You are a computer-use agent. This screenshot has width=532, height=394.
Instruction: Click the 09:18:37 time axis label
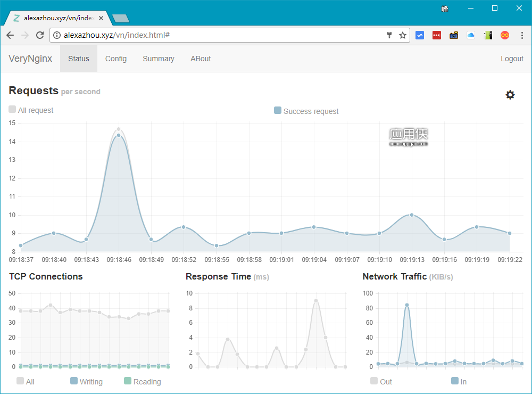click(x=21, y=259)
